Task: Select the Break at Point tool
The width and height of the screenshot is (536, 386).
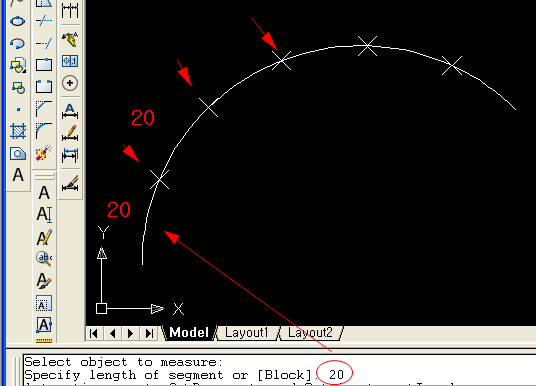Action: [x=44, y=65]
